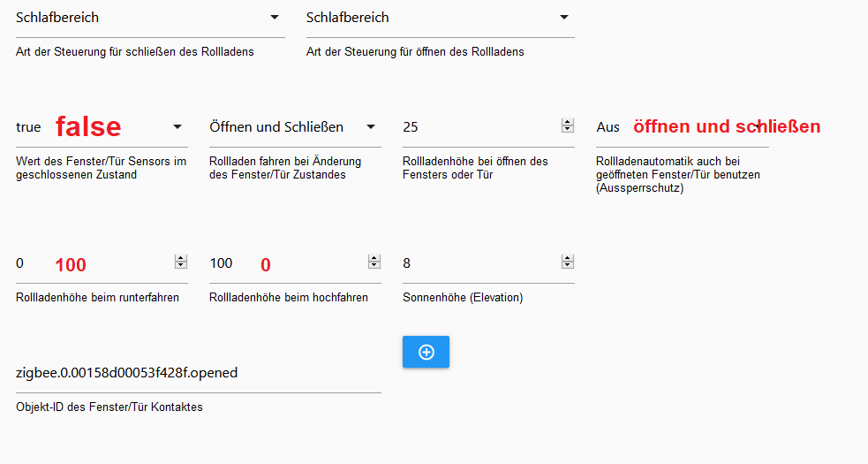Viewport: 868px width, 464px height.
Task: Click label 'Wert des Fenster/Tür Sensors im geschlossenen Zustand'
Action: coord(101,168)
